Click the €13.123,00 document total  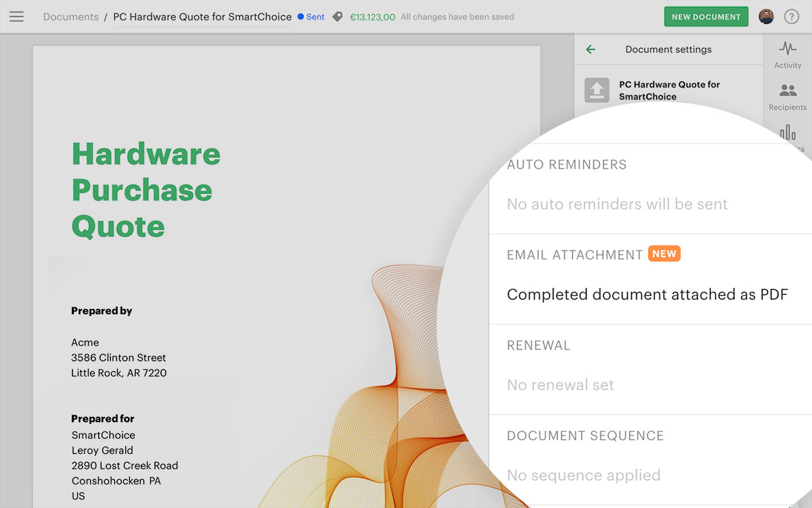[x=372, y=17]
